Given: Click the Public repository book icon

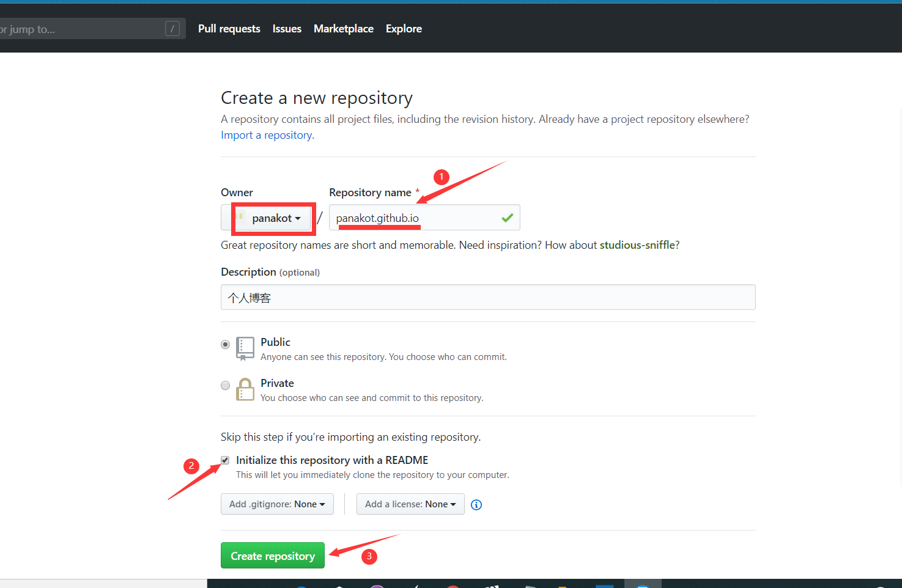Looking at the screenshot, I should (245, 348).
